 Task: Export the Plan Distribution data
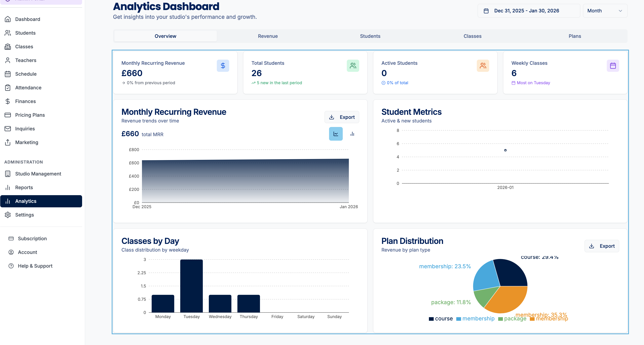(x=602, y=246)
